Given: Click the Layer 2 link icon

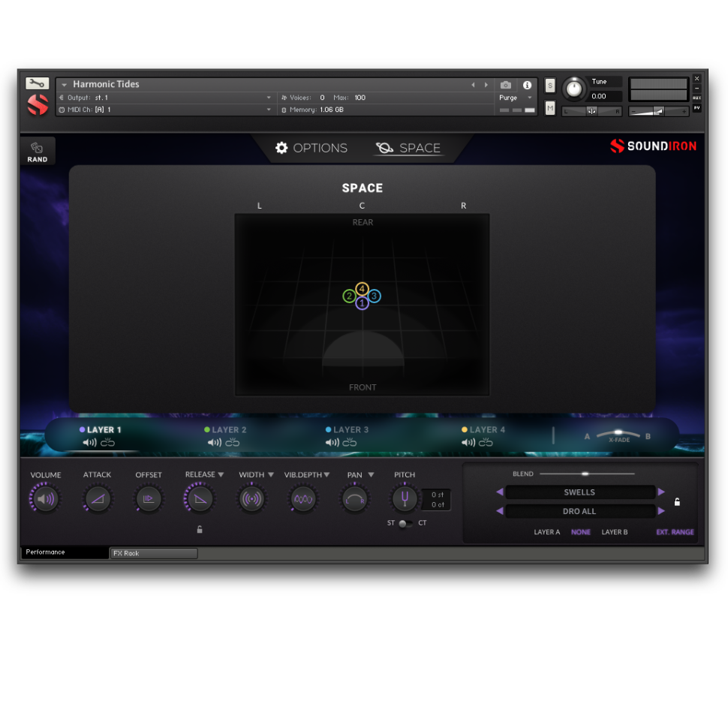Looking at the screenshot, I should 233,443.
